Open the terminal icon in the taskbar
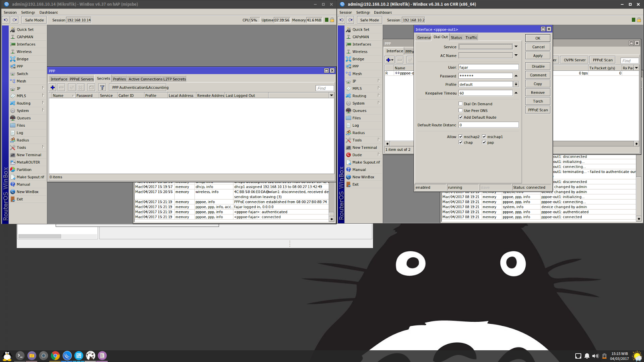Image resolution: width=644 pixels, height=362 pixels. tap(20, 356)
